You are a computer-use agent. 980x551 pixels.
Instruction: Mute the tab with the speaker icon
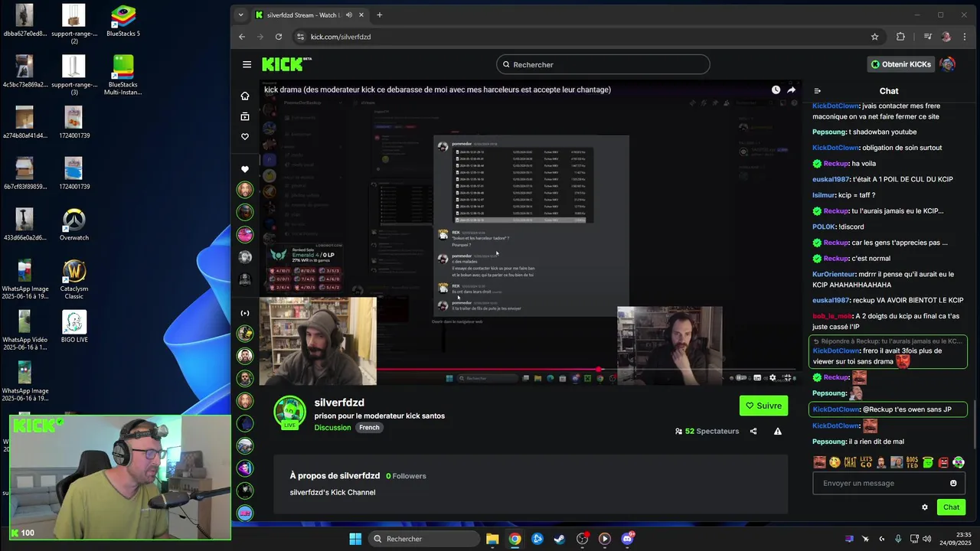coord(349,15)
